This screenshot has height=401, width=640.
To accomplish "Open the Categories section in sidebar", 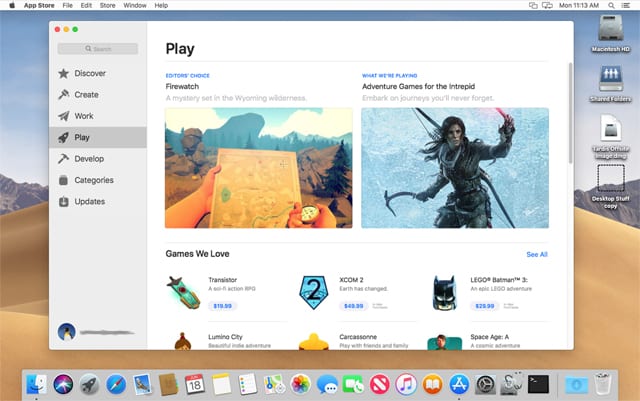I will (x=93, y=180).
